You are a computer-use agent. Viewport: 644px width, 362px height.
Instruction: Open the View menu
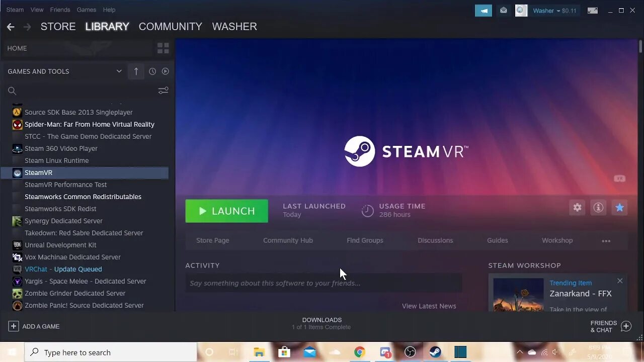(x=37, y=10)
